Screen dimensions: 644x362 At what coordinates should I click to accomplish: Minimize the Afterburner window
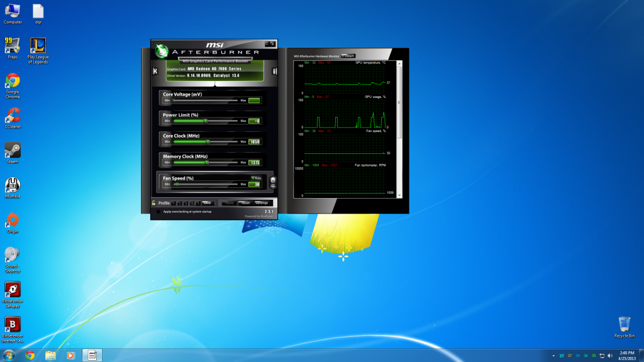click(267, 43)
